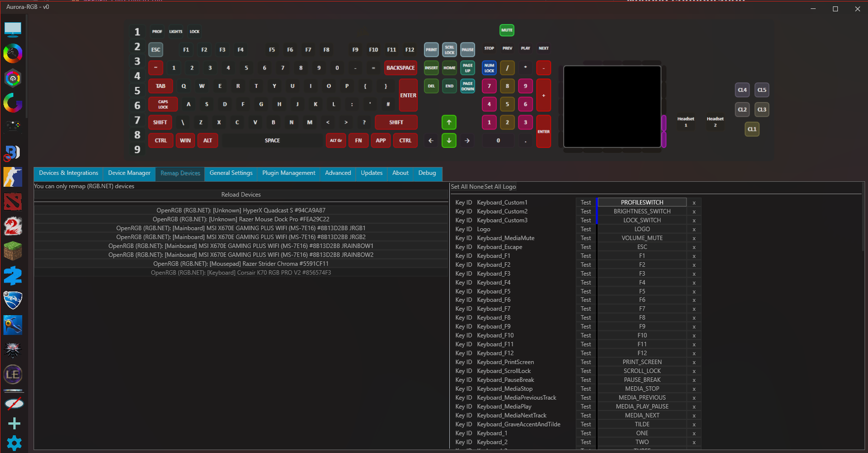This screenshot has width=868, height=453.
Task: Select the Witcher 3 wolf profile icon
Action: (x=13, y=350)
